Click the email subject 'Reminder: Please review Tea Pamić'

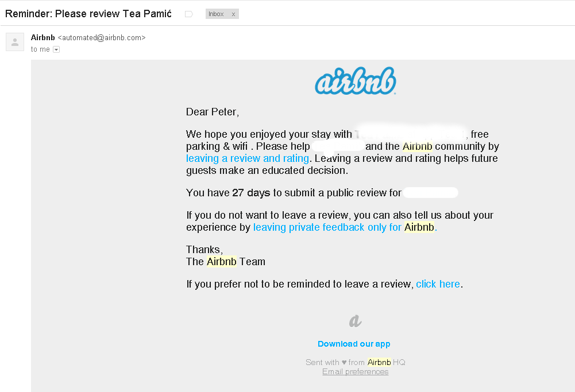point(88,14)
